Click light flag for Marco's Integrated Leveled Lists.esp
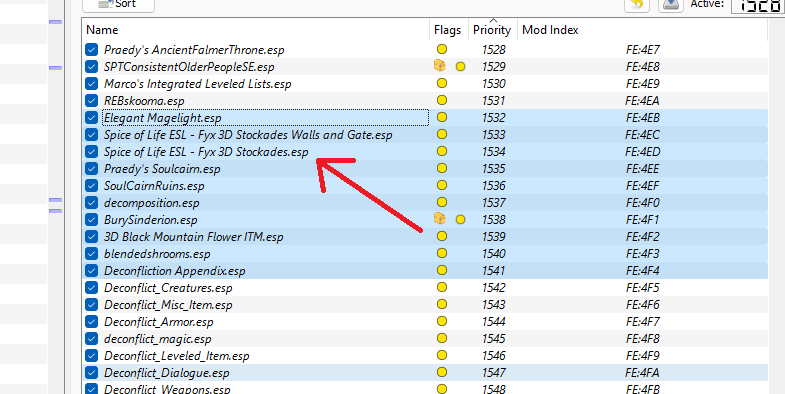This screenshot has height=394, width=785. 442,83
